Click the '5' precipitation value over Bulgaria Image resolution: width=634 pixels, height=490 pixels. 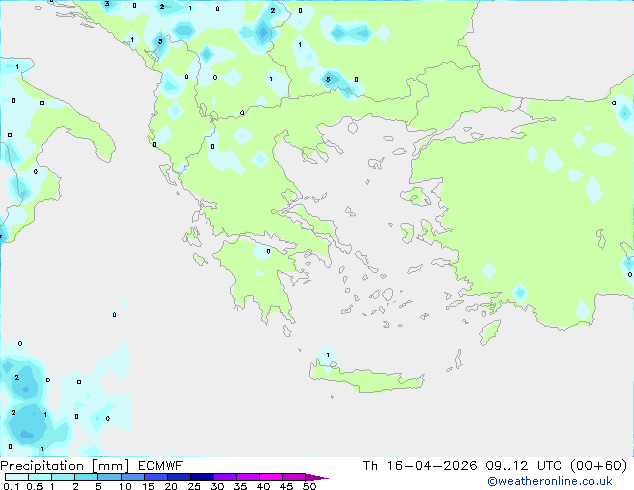328,80
